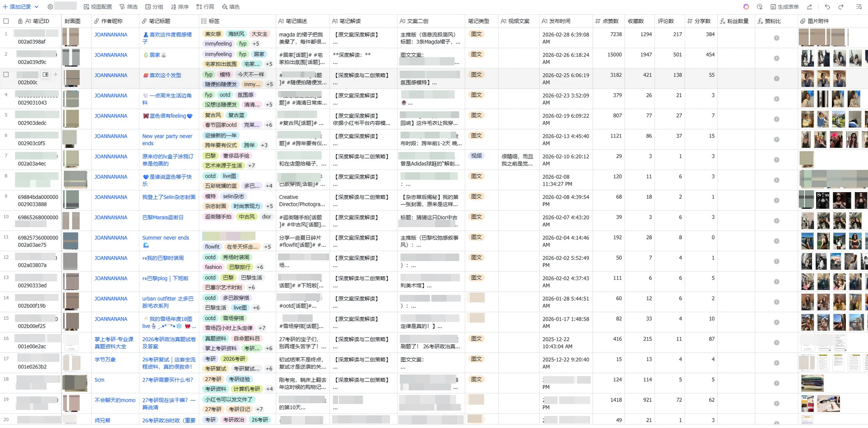Click the number icon in 点赞数 header
Image resolution: width=868 pixels, height=428 pixels.
(598, 21)
